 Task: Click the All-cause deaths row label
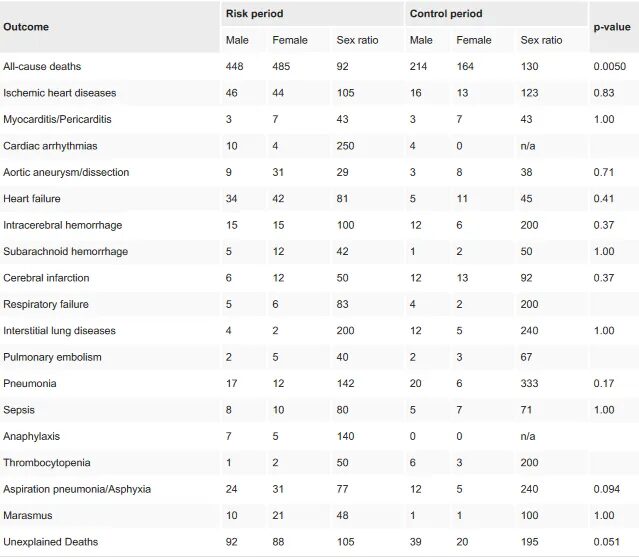tap(42, 66)
